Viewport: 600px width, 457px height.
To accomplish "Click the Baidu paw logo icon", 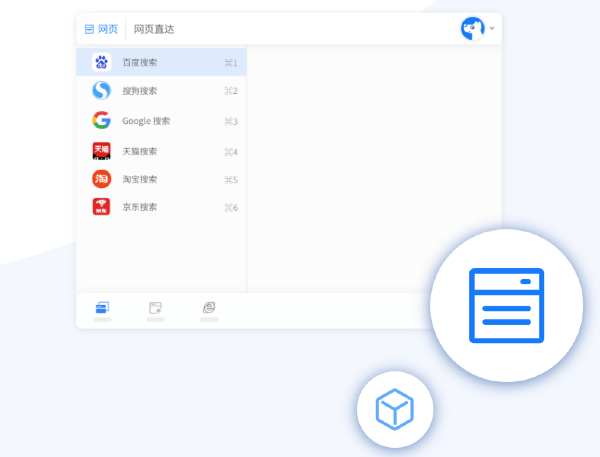I will 101,62.
